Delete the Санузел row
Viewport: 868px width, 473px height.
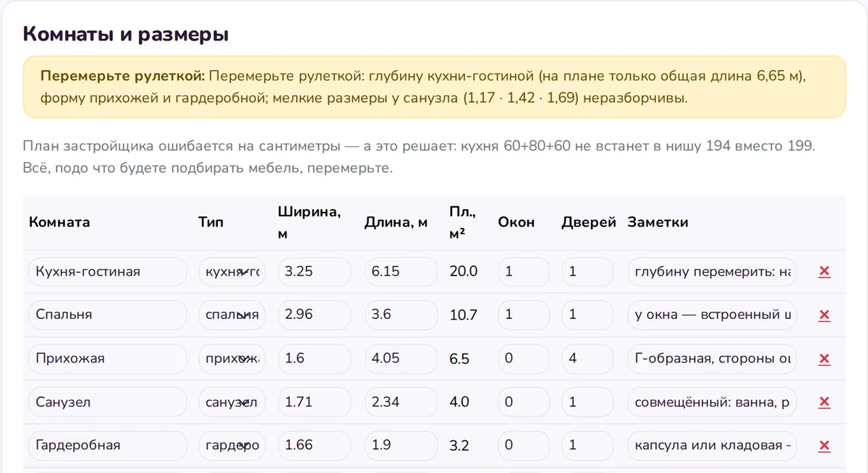824,402
